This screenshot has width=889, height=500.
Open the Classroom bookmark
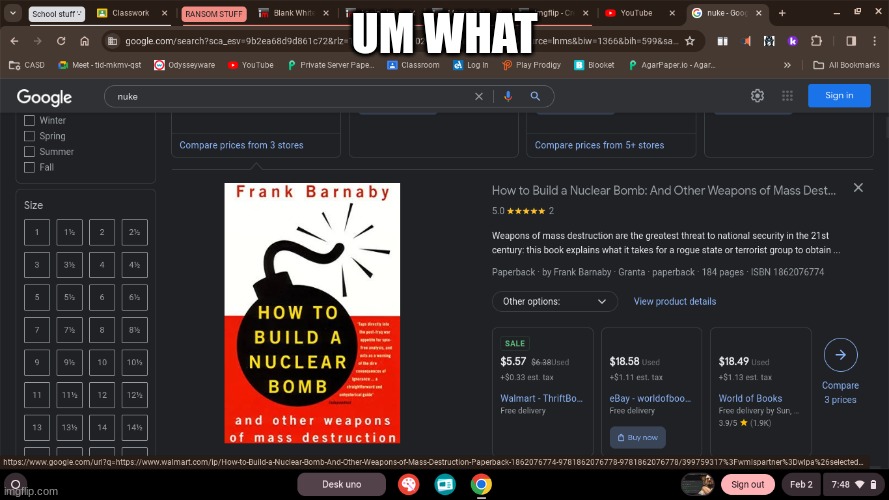pos(413,65)
